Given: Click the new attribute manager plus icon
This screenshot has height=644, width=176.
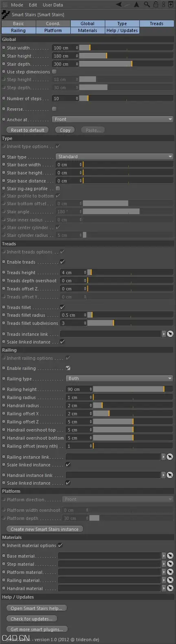Looking at the screenshot, I should [170, 4].
